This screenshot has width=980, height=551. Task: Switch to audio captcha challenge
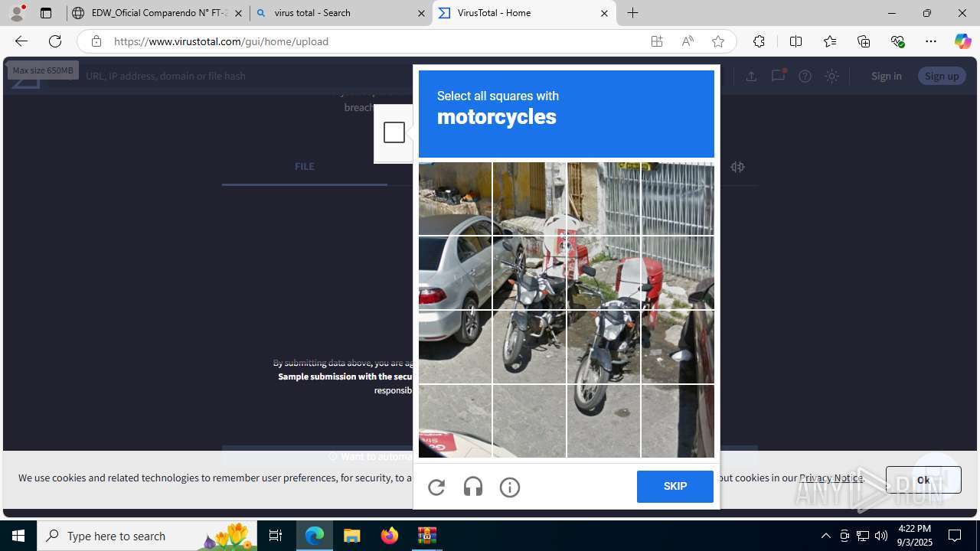coord(473,487)
